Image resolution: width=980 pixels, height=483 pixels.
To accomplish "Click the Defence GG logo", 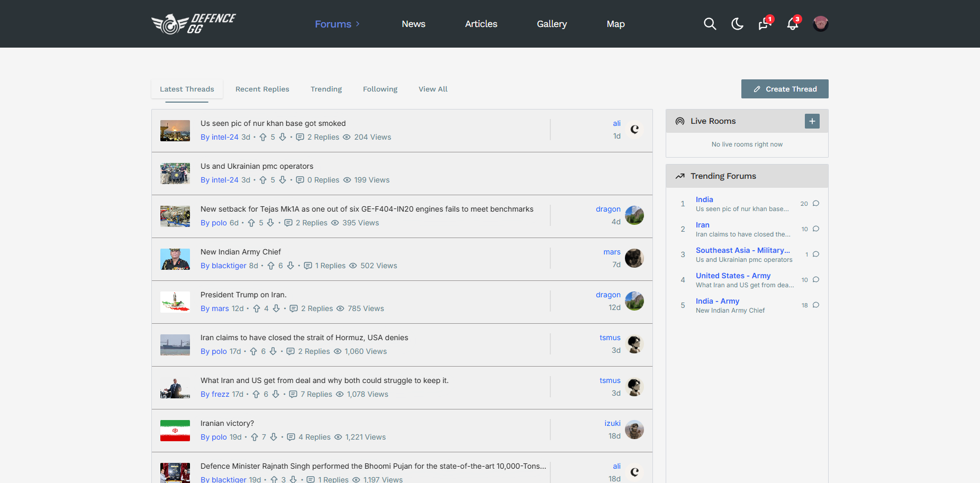I will click(x=194, y=24).
